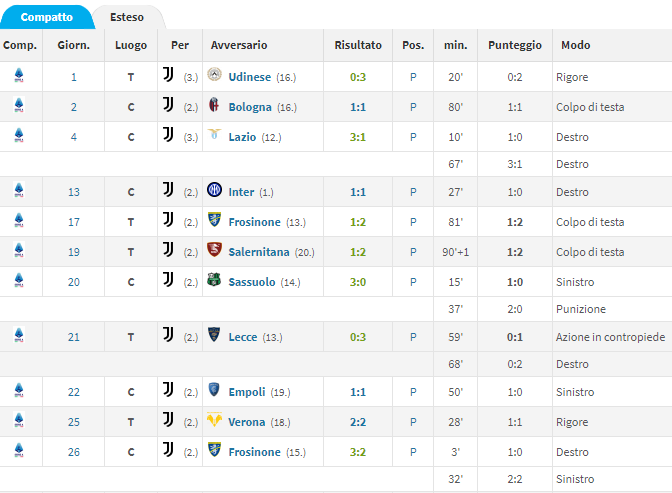Click the Empoli club crest icon
672x493 pixels.
(214, 389)
